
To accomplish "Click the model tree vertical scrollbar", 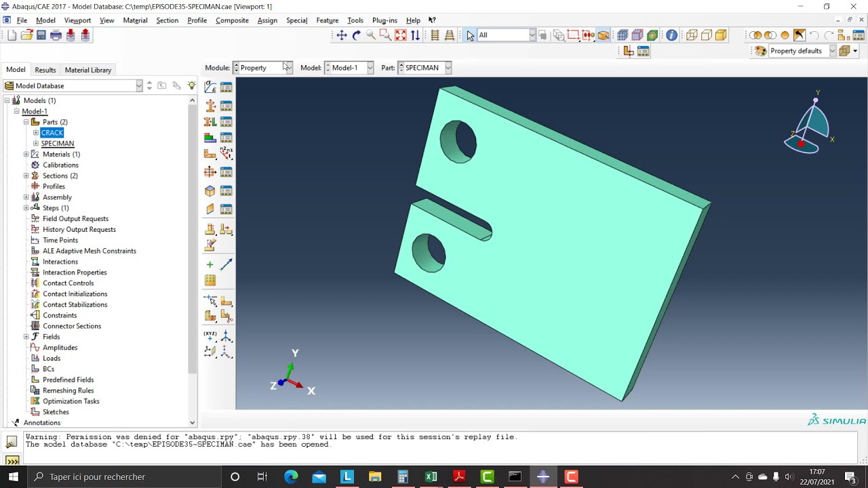I will pos(193,237).
